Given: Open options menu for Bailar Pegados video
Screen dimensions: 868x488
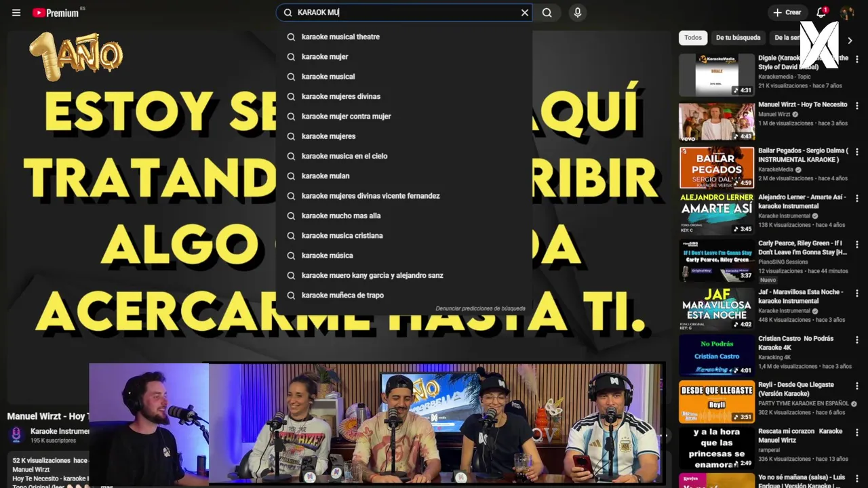Looking at the screenshot, I should click(x=857, y=152).
